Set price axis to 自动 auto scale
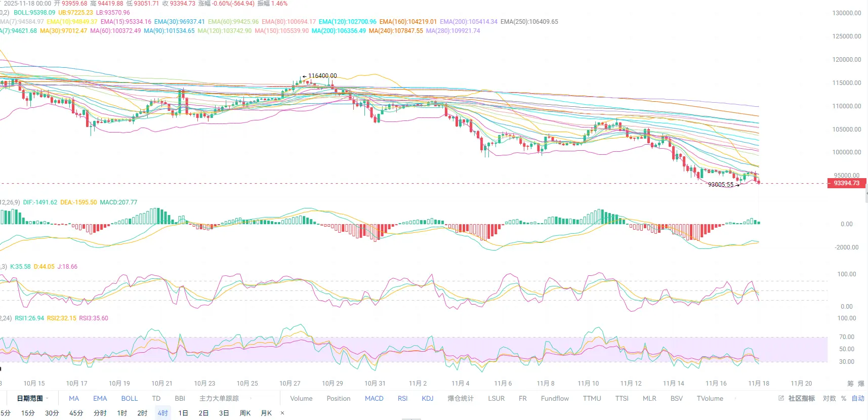The image size is (868, 420). click(x=858, y=398)
